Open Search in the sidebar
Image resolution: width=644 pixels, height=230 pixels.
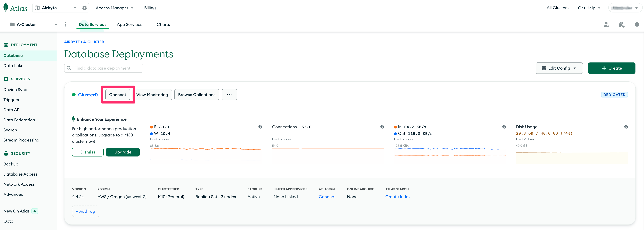click(x=10, y=130)
